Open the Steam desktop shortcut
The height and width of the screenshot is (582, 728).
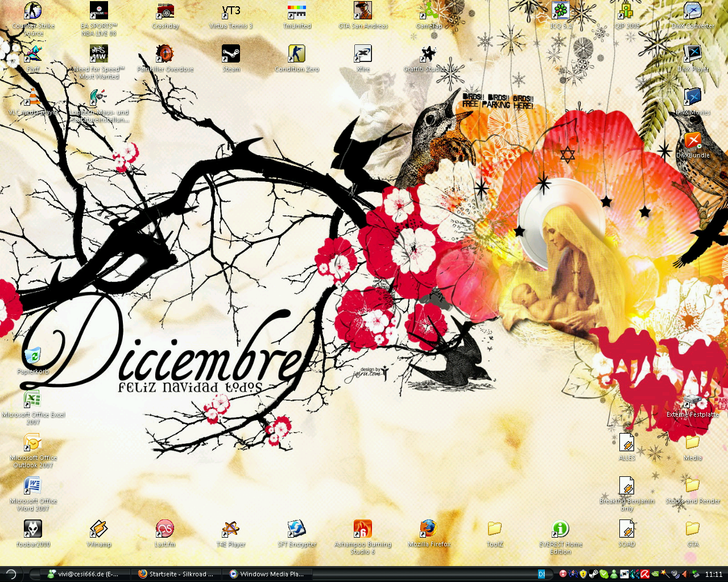tap(231, 54)
